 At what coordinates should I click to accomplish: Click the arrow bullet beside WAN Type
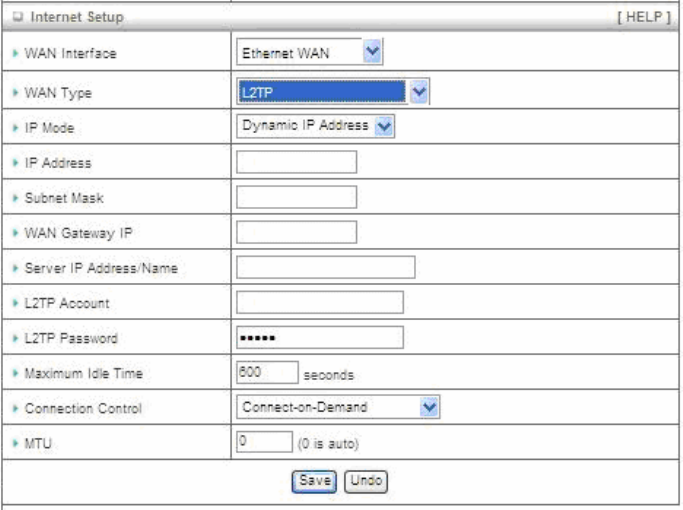pos(16,92)
